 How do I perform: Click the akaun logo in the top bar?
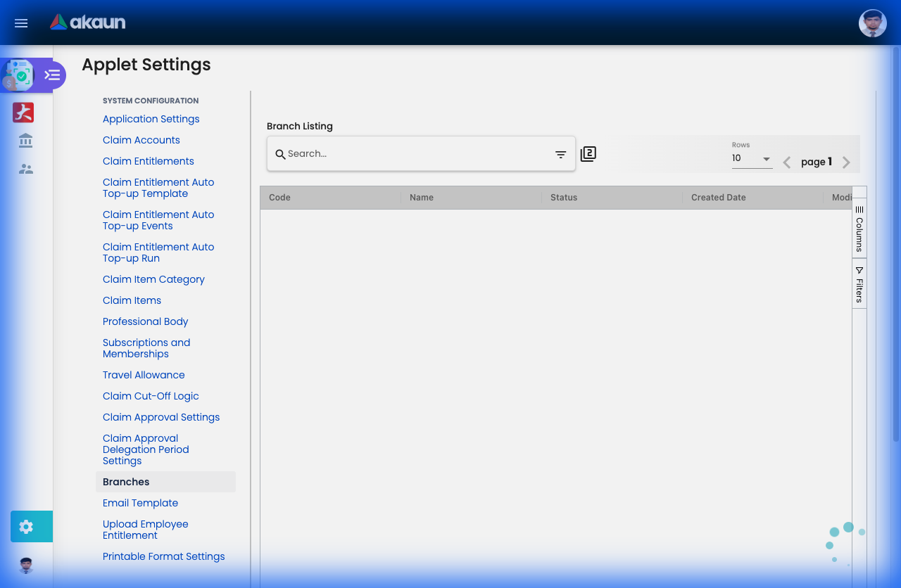(87, 22)
